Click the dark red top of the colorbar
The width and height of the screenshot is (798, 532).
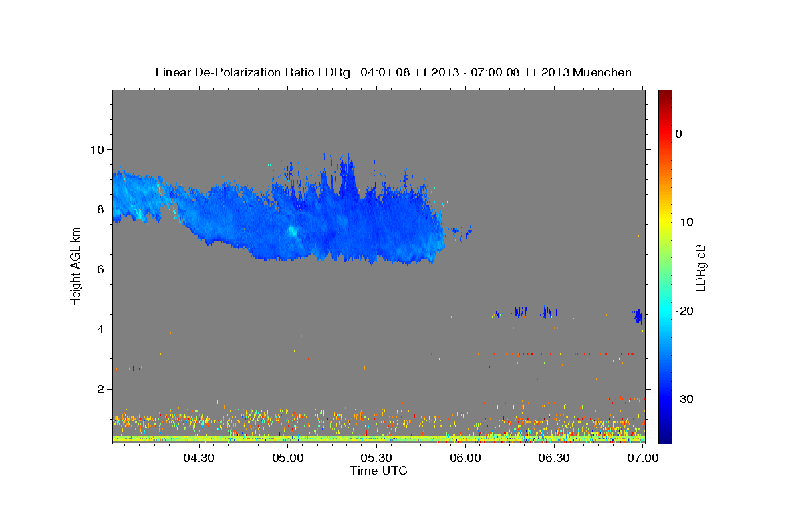coord(665,96)
